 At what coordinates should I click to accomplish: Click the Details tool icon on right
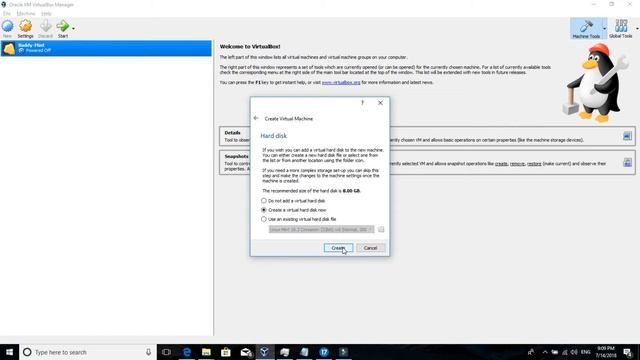[627, 136]
